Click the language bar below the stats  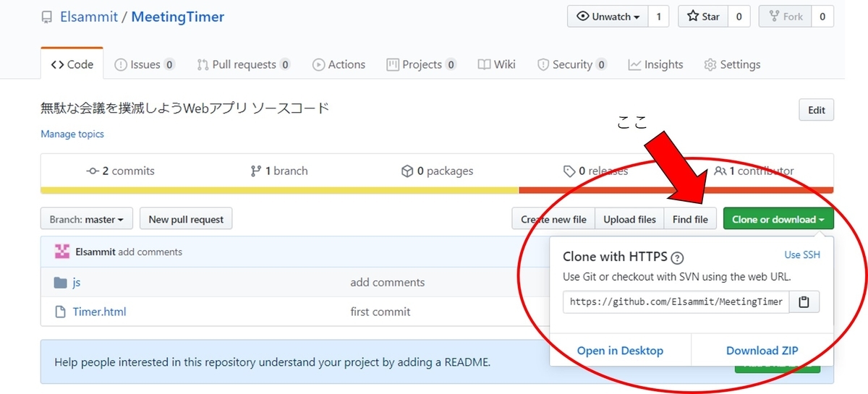pyautogui.click(x=437, y=190)
